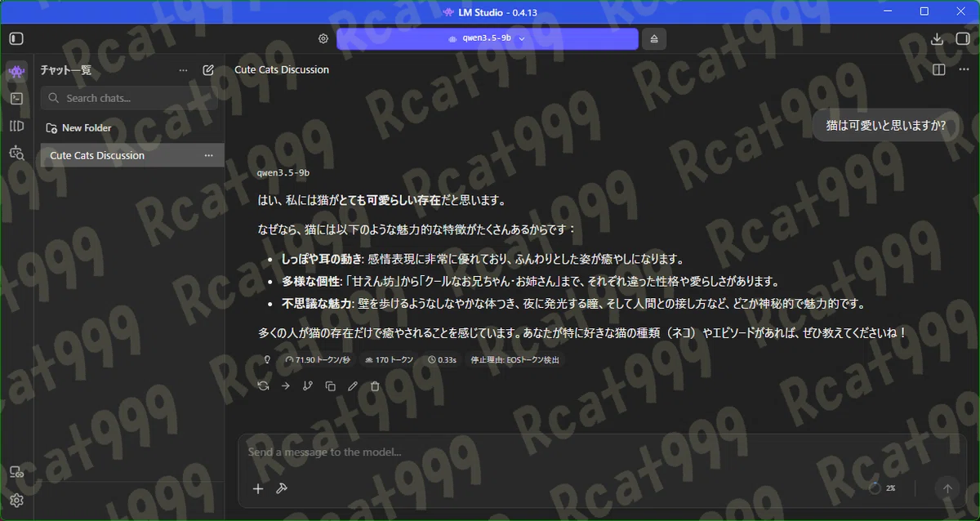Click the model settings gear beside qwen3.5-9b

pos(323,38)
